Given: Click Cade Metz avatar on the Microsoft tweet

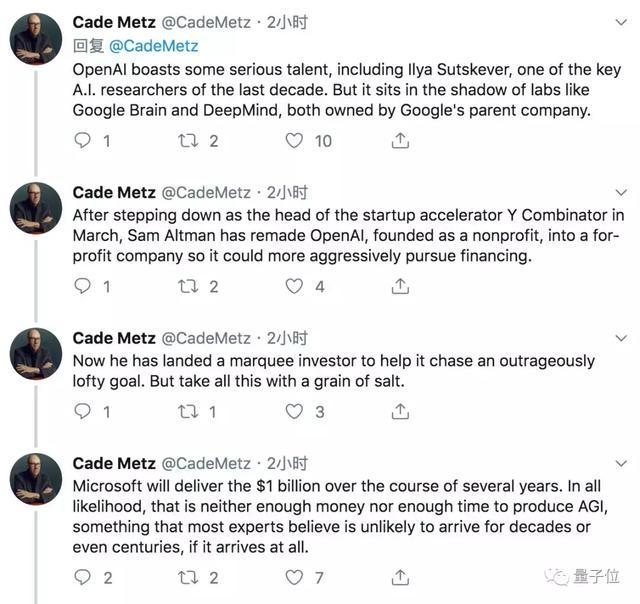Looking at the screenshot, I should coord(36,479).
